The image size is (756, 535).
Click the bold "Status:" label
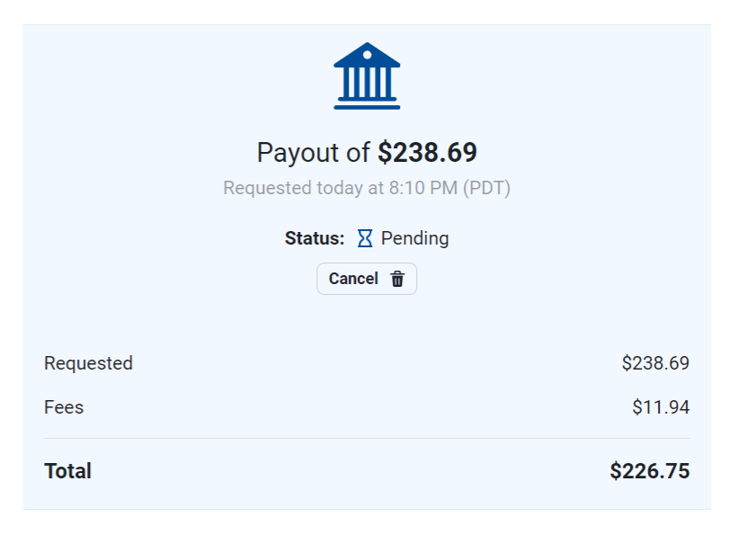315,238
